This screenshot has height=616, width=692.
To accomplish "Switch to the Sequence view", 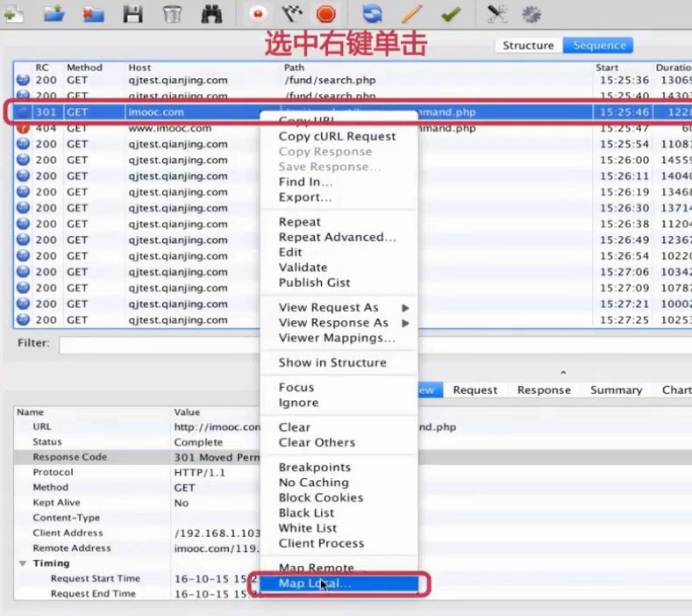I will pyautogui.click(x=599, y=46).
